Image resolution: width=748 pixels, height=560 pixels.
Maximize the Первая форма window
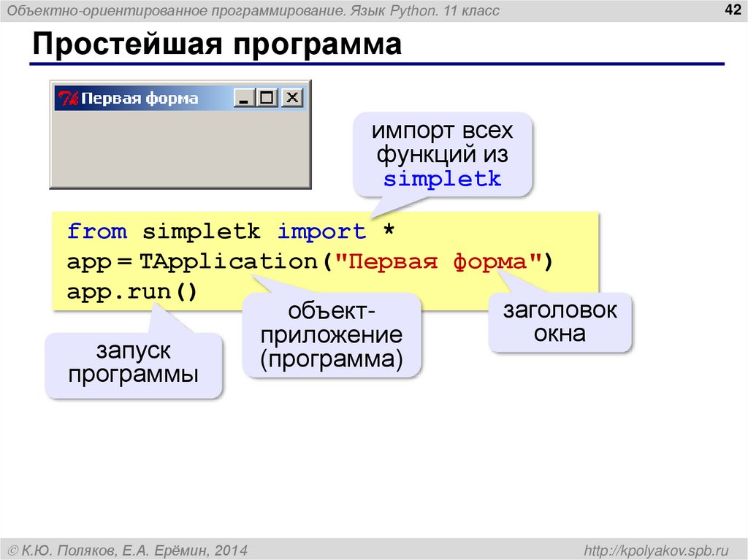point(267,98)
